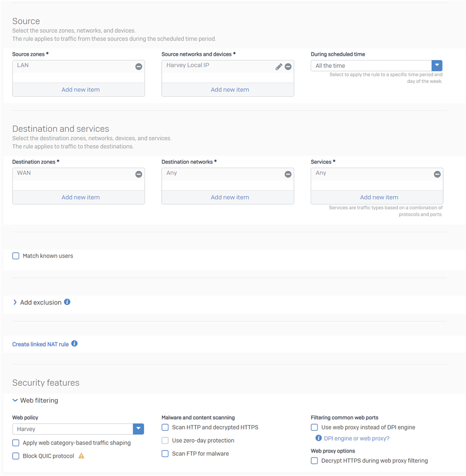Add new item under Services

click(x=379, y=197)
